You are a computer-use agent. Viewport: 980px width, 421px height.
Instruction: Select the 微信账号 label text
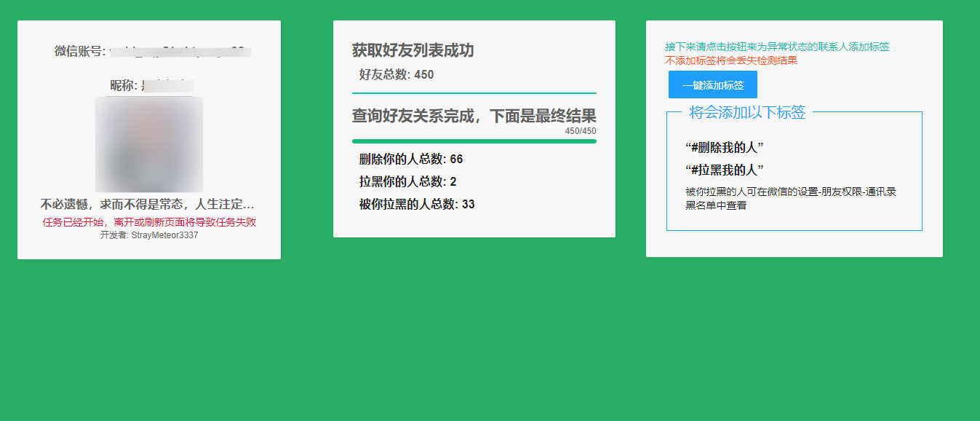click(x=80, y=51)
